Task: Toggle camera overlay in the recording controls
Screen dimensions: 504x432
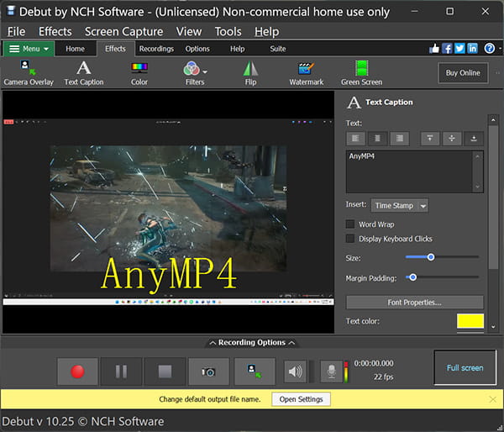Action: tap(255, 371)
